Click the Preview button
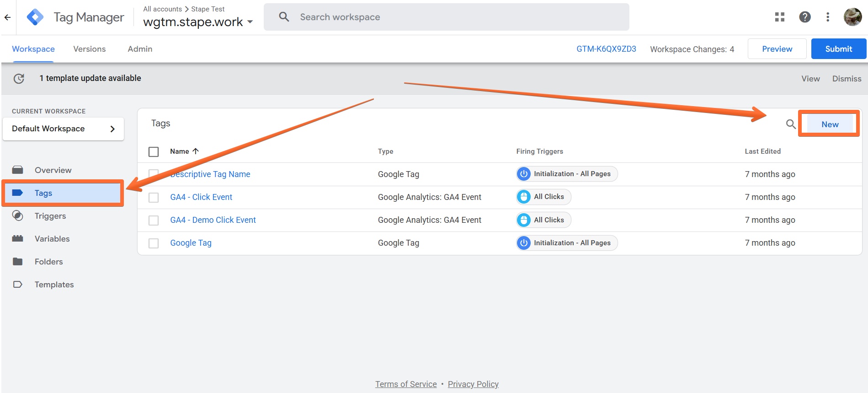Viewport: 868px width, 393px height. point(777,49)
